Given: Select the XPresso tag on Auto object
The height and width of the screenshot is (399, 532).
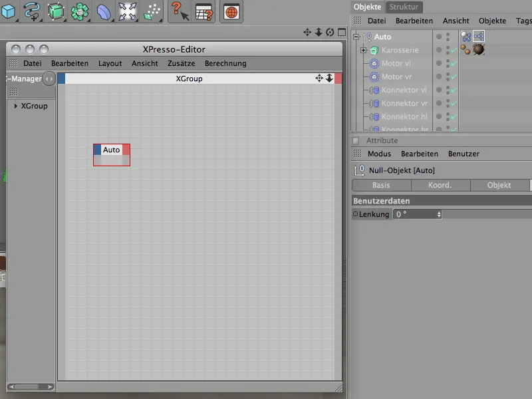Looking at the screenshot, I should pos(479,36).
